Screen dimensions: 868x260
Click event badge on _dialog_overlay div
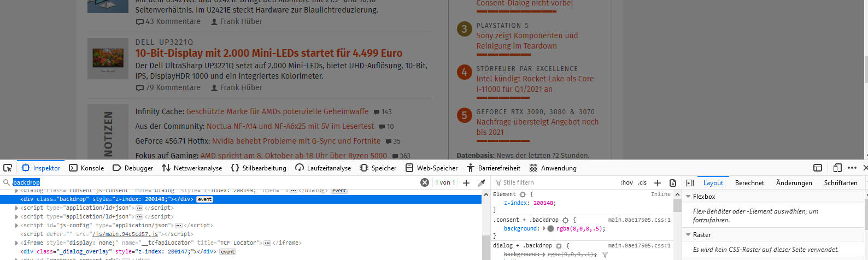coord(228,252)
